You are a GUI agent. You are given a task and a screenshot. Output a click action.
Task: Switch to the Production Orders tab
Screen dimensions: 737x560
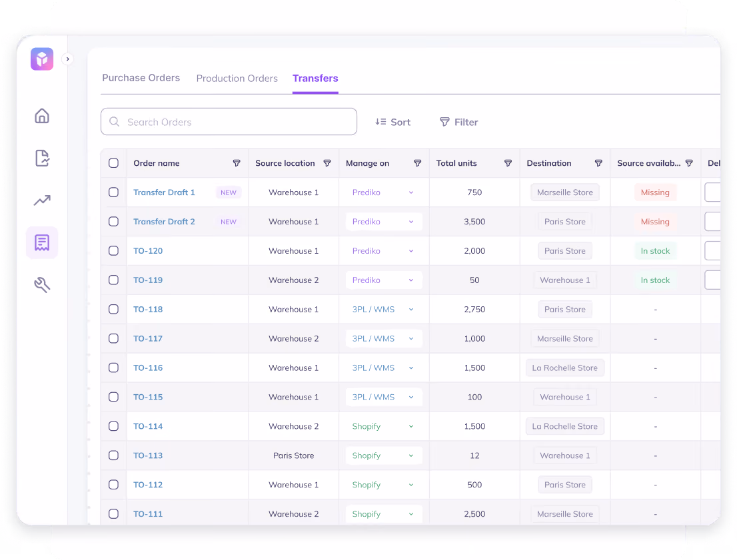(x=237, y=79)
